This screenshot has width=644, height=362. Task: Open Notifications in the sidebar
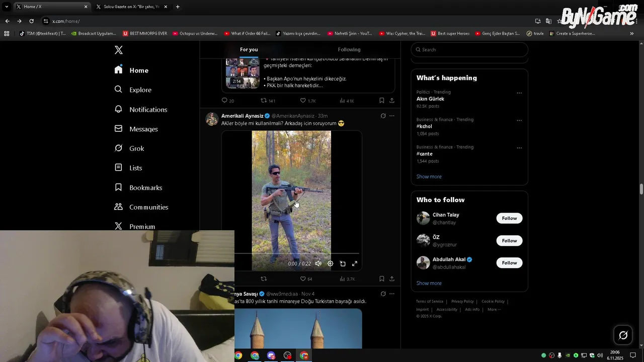click(x=141, y=109)
